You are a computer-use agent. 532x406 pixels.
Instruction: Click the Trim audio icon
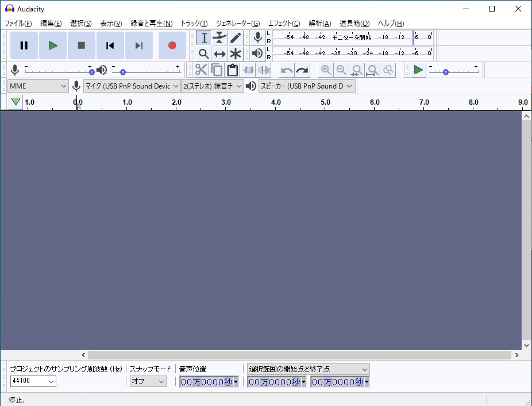[x=248, y=70]
